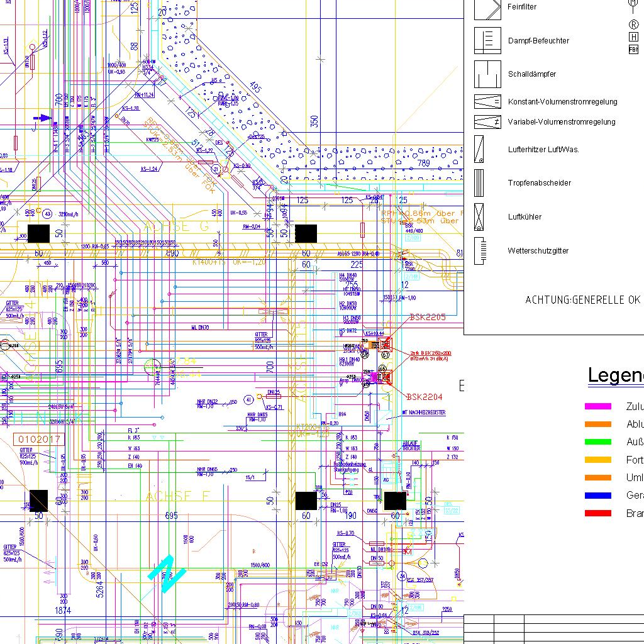Select the green legend color swatch
644x644 pixels.
[x=597, y=442]
